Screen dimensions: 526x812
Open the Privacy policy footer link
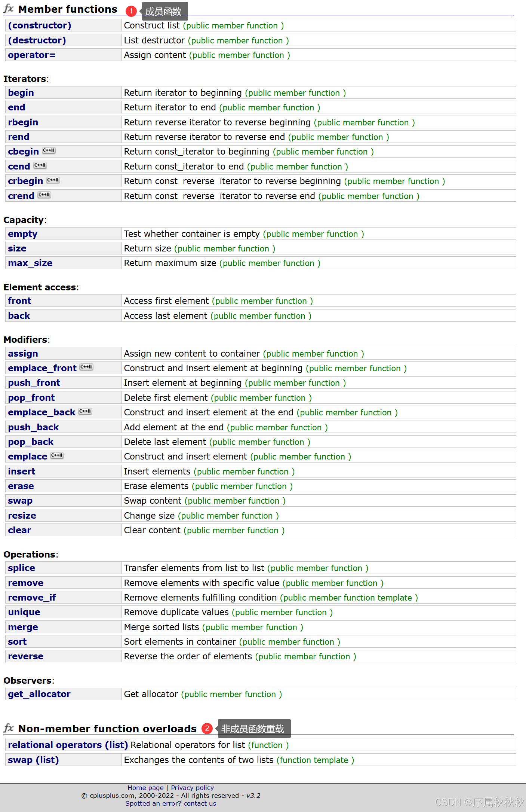[x=192, y=788]
